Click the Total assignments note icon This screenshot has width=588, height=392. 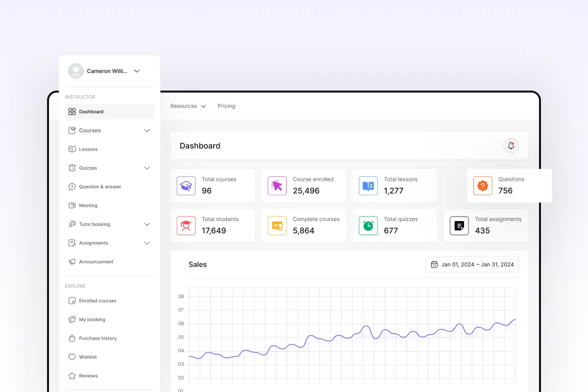pyautogui.click(x=459, y=225)
